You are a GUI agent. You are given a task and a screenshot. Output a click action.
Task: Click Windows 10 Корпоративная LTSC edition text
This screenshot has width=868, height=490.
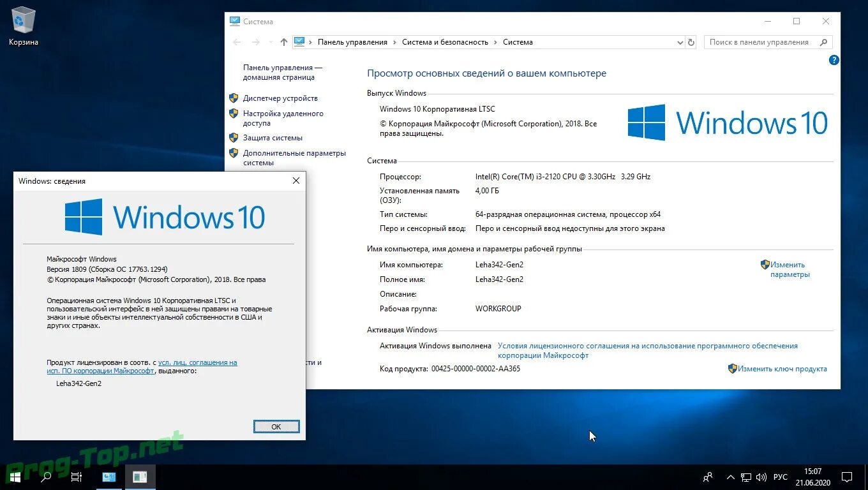pyautogui.click(x=437, y=109)
